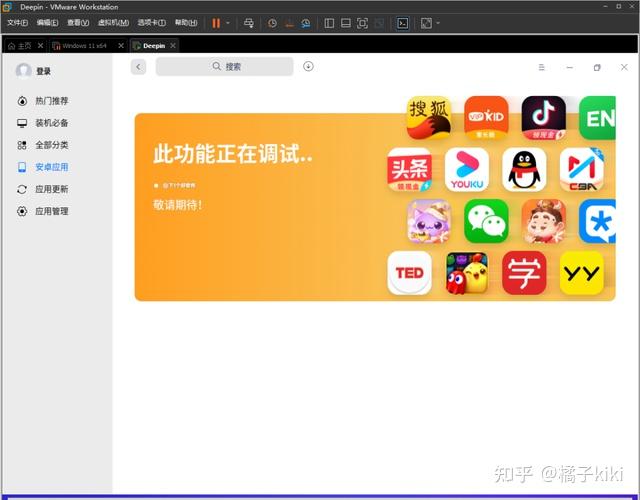Take a snapshot clock icon
This screenshot has height=500, width=640.
tap(272, 23)
